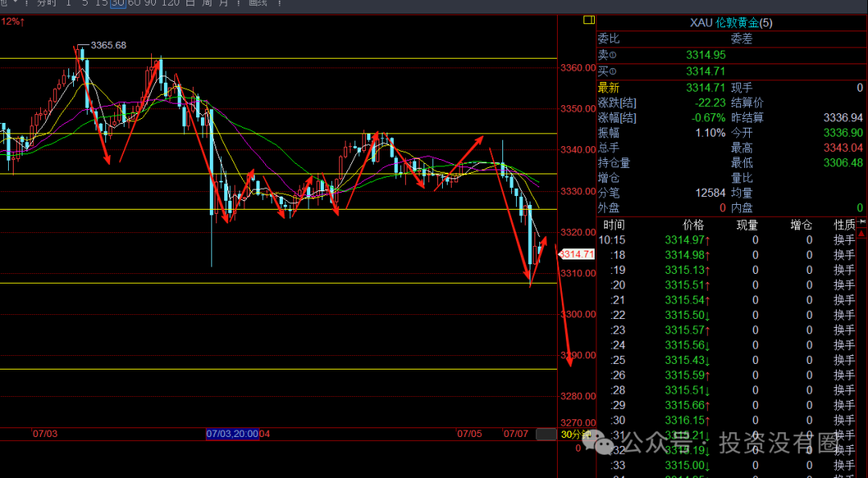Click the 增仓 column header
The width and height of the screenshot is (868, 478).
pyautogui.click(x=801, y=225)
